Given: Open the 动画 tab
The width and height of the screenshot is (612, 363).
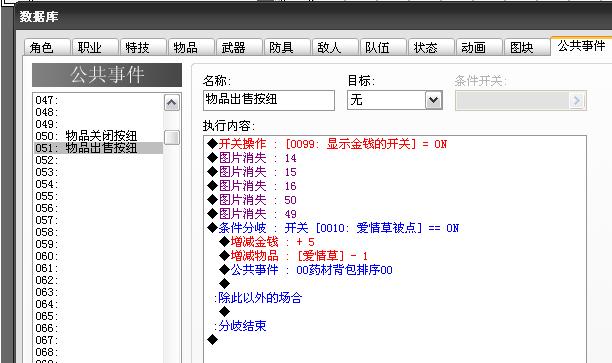Looking at the screenshot, I should (479, 48).
